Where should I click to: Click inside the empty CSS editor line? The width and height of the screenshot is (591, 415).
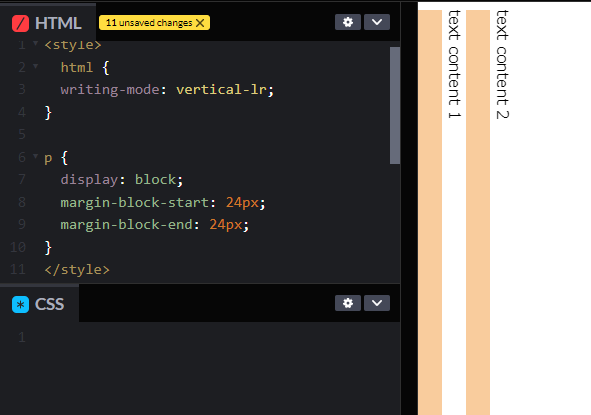click(211, 337)
